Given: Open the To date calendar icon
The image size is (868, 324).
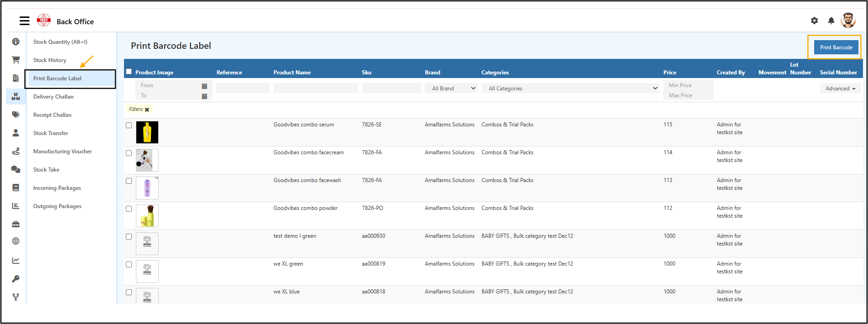Looking at the screenshot, I should pos(204,96).
